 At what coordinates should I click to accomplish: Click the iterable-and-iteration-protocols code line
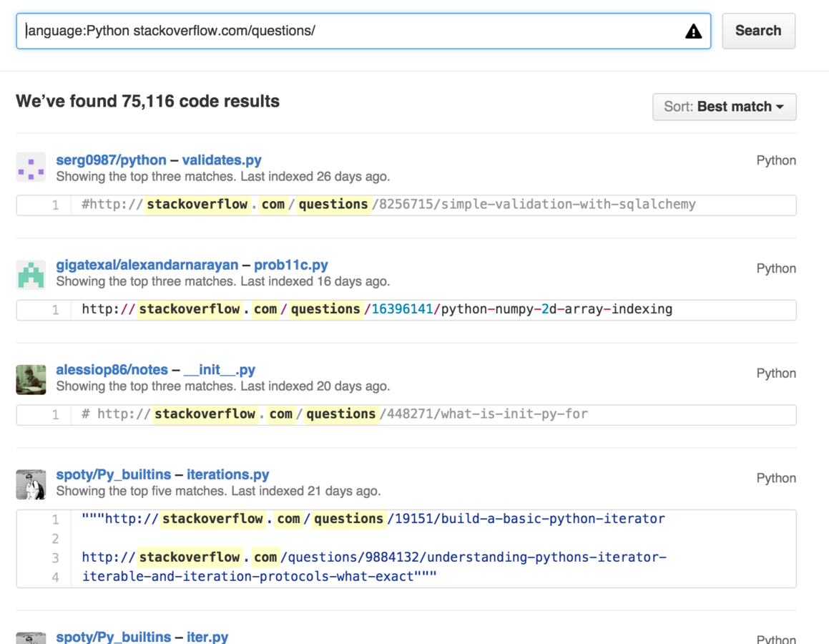pos(260,576)
